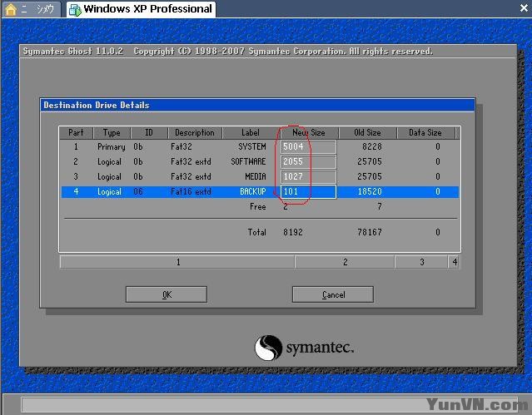
Task: Click the Fat32 description in row 1
Action: click(181, 147)
